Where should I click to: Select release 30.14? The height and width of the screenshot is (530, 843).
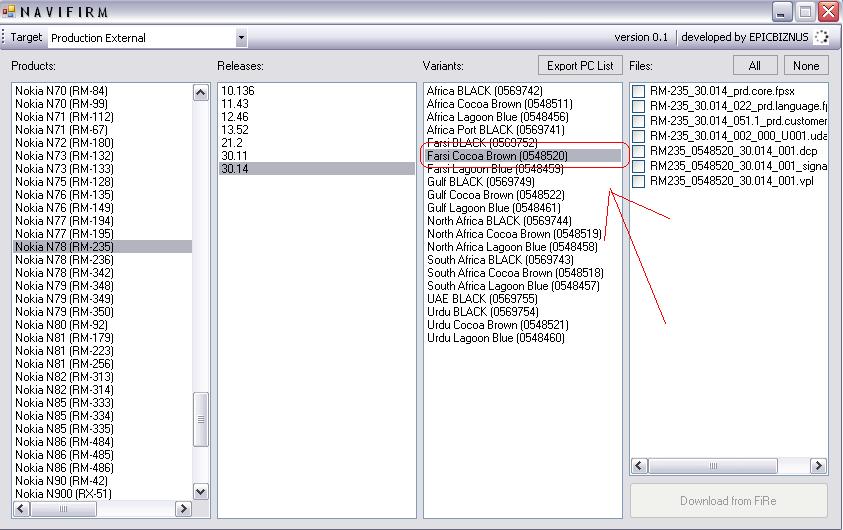pyautogui.click(x=317, y=169)
